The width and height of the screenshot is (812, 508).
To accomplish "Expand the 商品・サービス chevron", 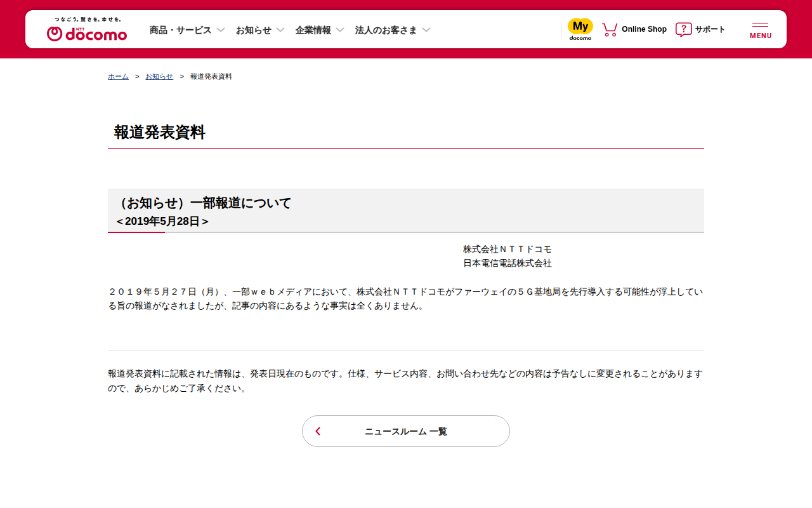I will click(x=221, y=30).
